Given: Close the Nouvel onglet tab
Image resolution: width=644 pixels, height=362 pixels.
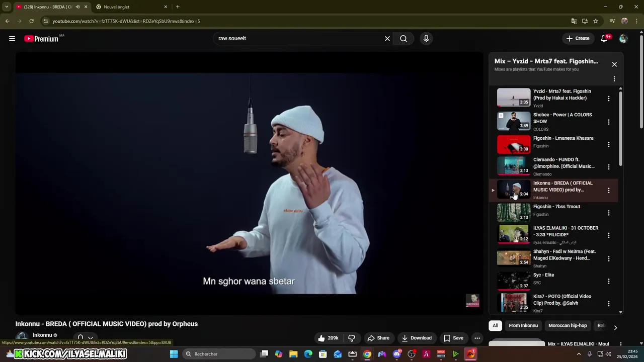Looking at the screenshot, I should (166, 7).
